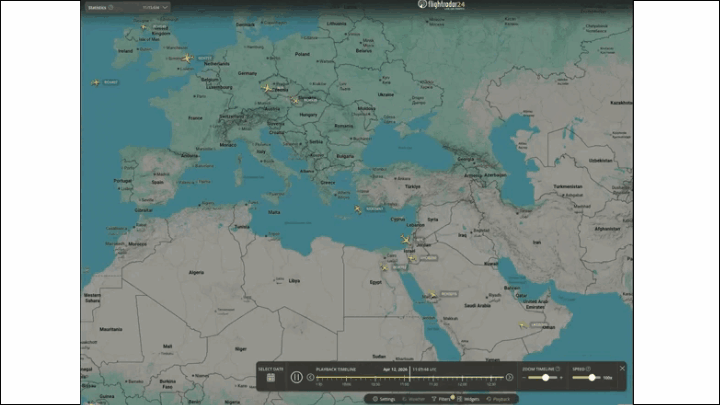Viewport: 720px width, 405px height.
Task: Pause the flight playback
Action: 297,377
